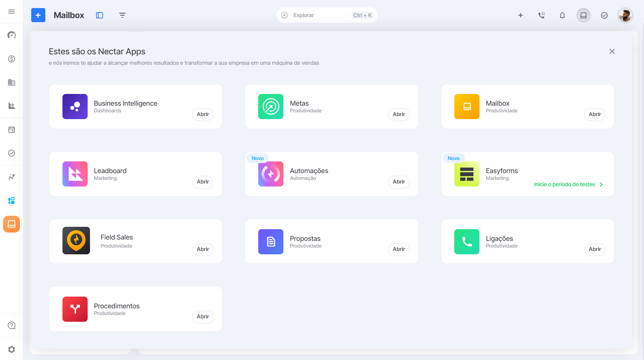Screen dimensions: 644x360
Task: Open the reports chart icon in sidebar
Action: (11, 106)
